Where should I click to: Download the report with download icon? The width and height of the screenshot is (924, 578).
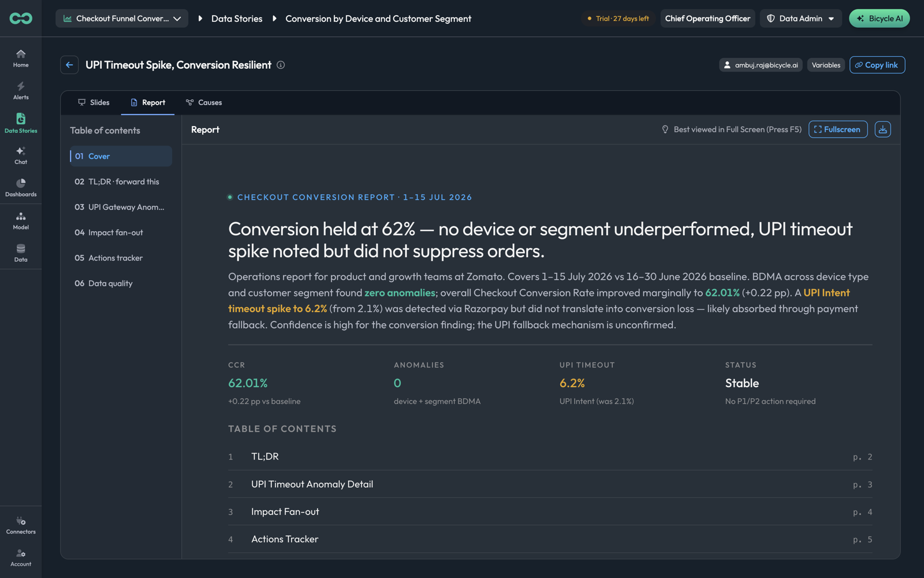coord(882,129)
